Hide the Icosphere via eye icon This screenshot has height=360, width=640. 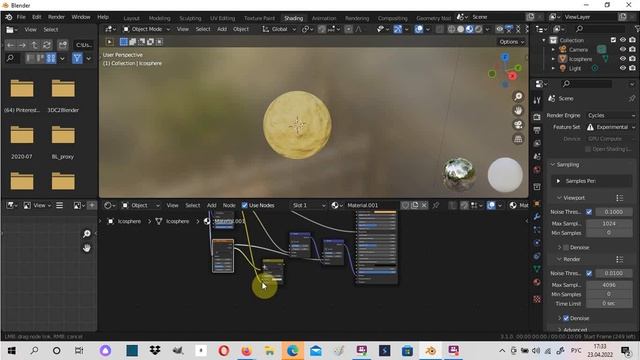[623, 59]
